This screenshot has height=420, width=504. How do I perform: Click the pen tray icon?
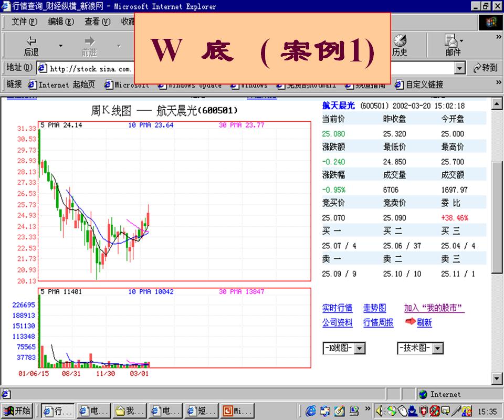coord(456,411)
